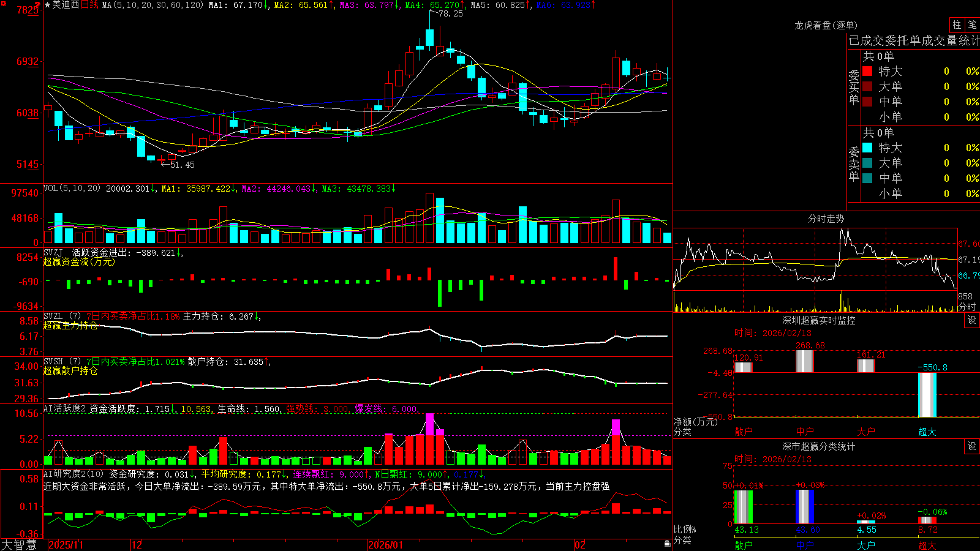Click the 78.25 high price annotation
The width and height of the screenshot is (980, 551).
pyautogui.click(x=451, y=13)
